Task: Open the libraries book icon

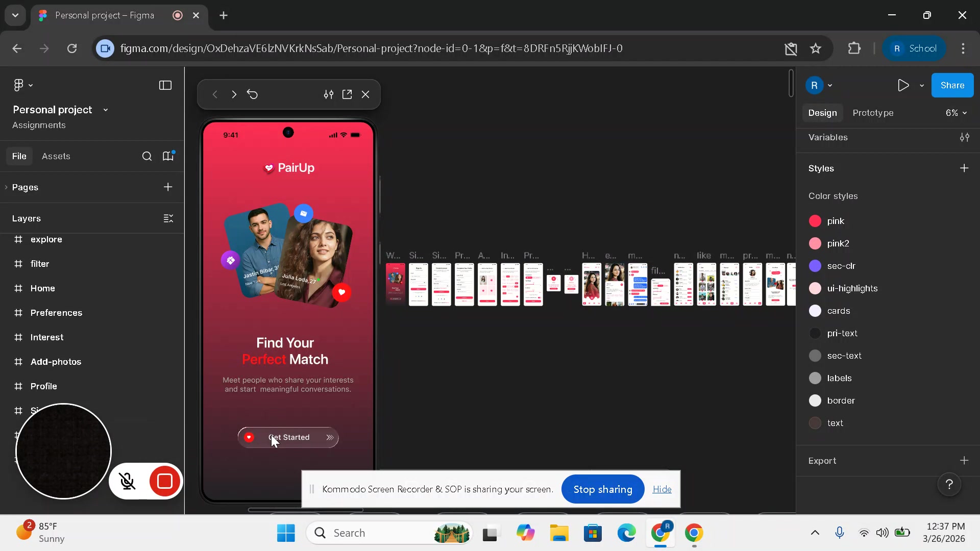Action: tap(168, 156)
